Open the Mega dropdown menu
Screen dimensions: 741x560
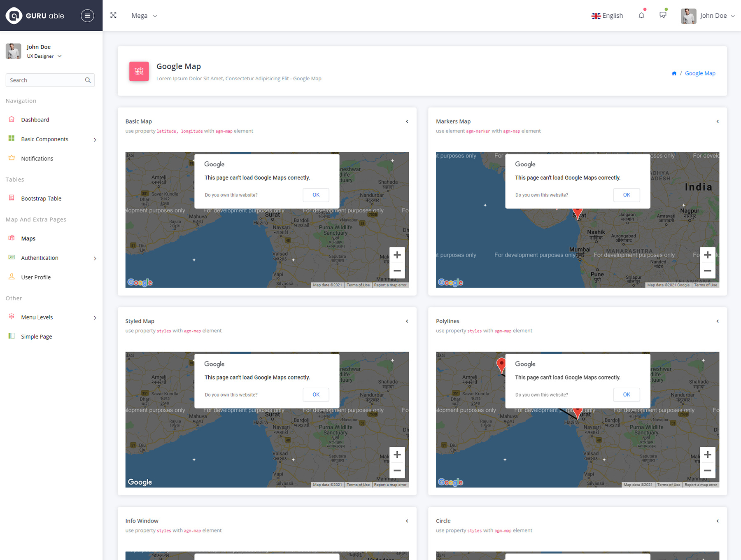[x=144, y=16]
